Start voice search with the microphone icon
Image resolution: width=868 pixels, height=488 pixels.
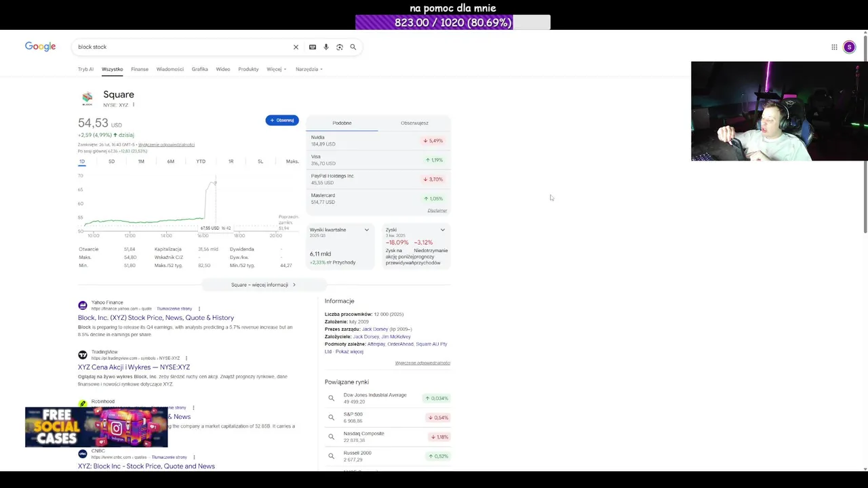[326, 47]
